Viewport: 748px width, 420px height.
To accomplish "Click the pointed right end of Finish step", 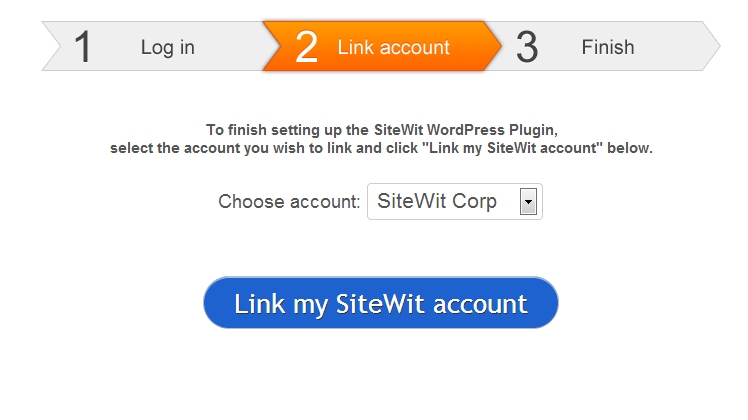I will (x=712, y=46).
